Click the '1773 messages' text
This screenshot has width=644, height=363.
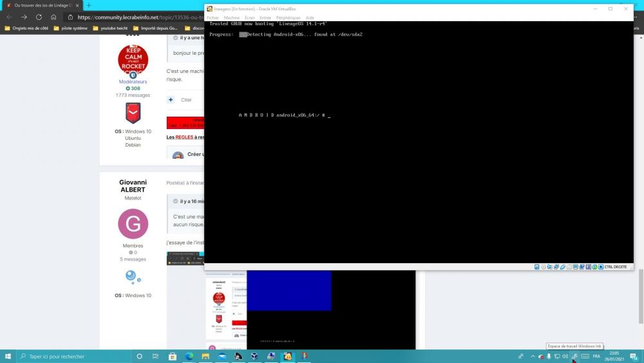133,95
